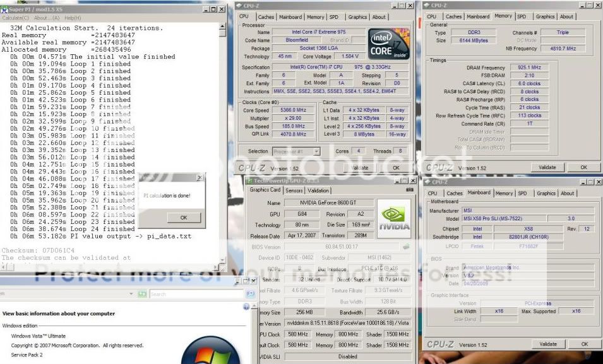Select the Memory tab in the CPU-Z Motherboard window
The image size is (603, 364).
[504, 193]
